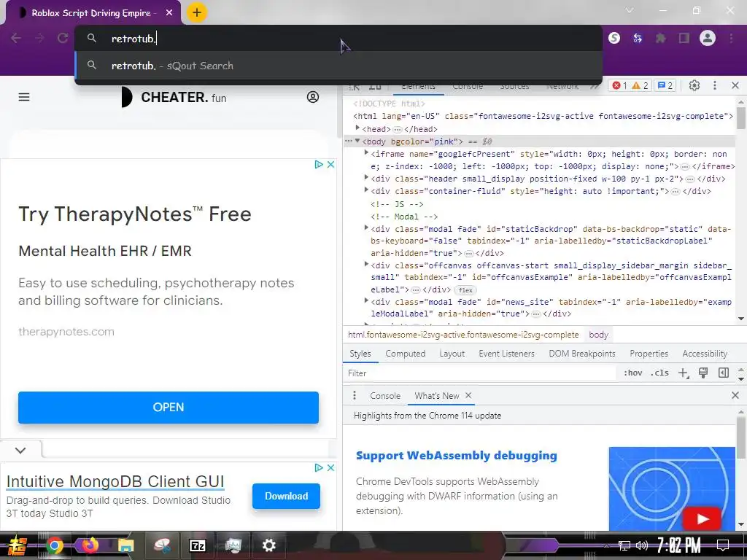The height and width of the screenshot is (560, 747).
Task: Open the Accessibility tab
Action: point(705,354)
